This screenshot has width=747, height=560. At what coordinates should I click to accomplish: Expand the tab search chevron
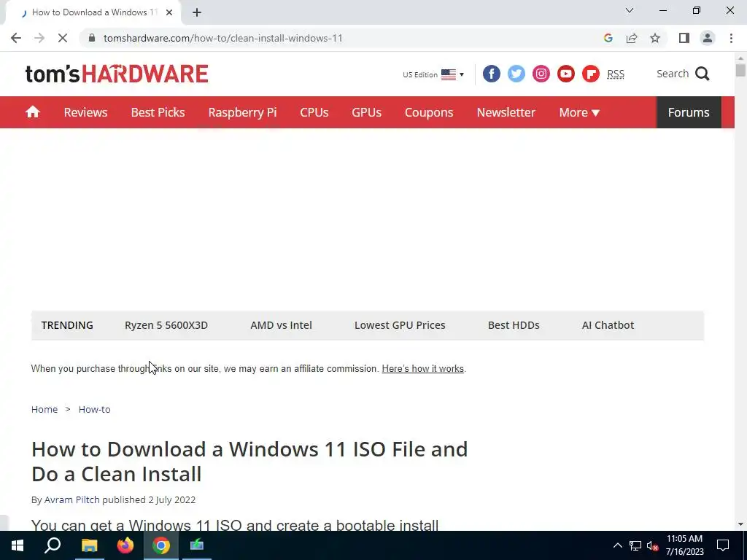coord(630,10)
